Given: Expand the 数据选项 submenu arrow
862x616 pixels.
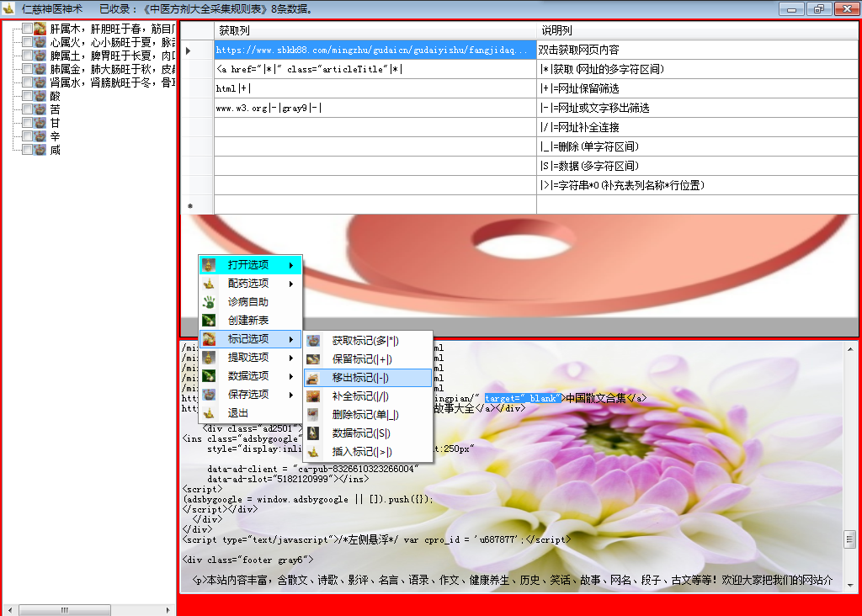Looking at the screenshot, I should [291, 376].
